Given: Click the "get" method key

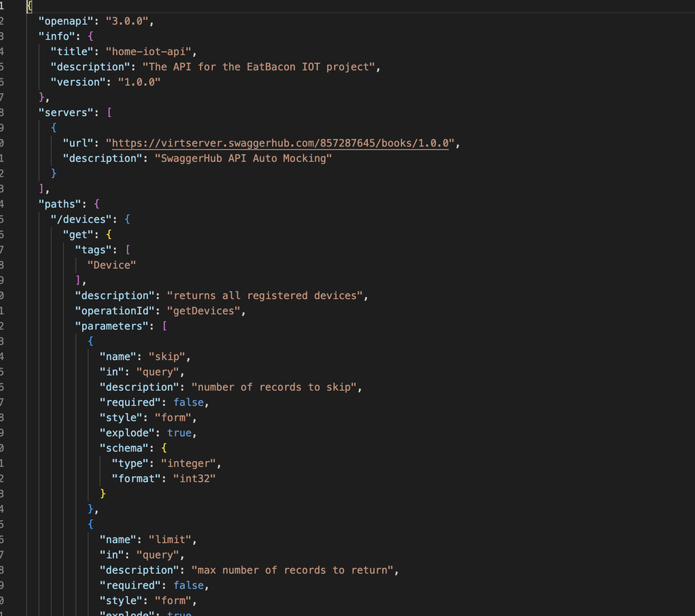Looking at the screenshot, I should (x=80, y=234).
